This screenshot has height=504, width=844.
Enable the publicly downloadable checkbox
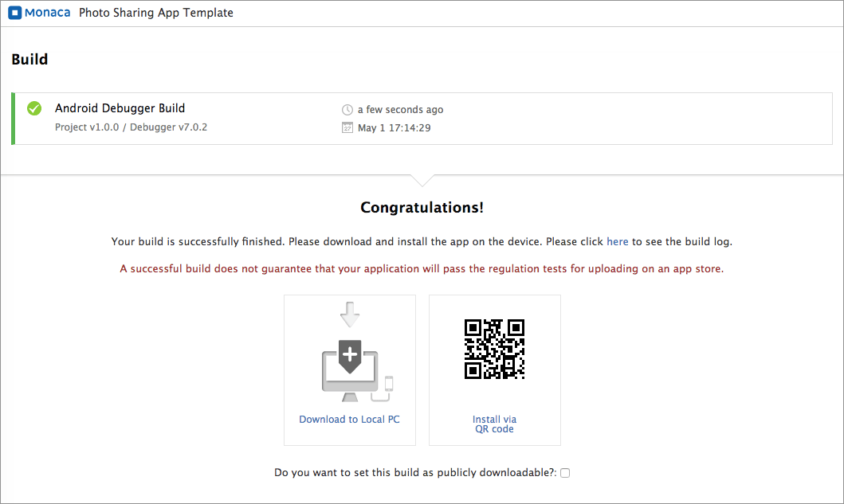click(564, 473)
